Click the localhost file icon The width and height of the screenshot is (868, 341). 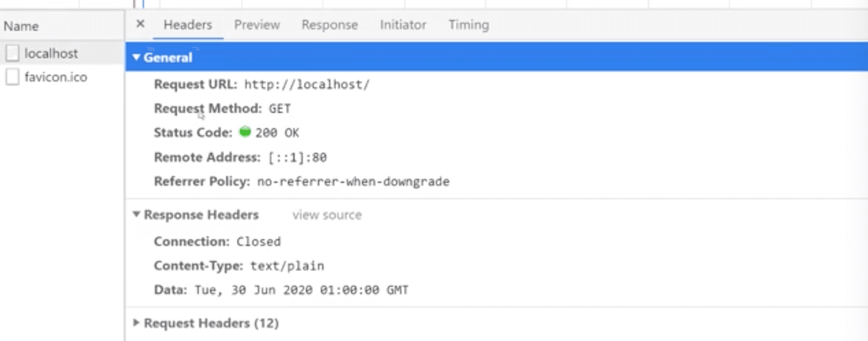tap(12, 53)
